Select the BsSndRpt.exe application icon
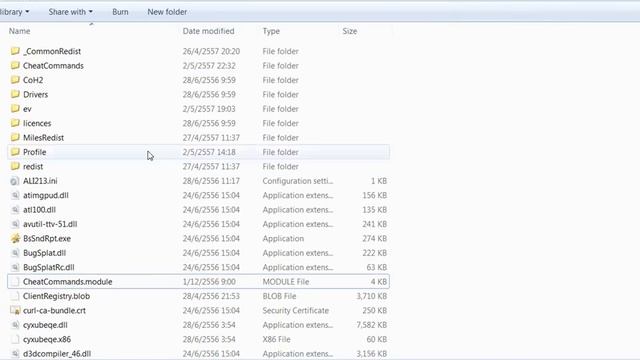 [15, 238]
